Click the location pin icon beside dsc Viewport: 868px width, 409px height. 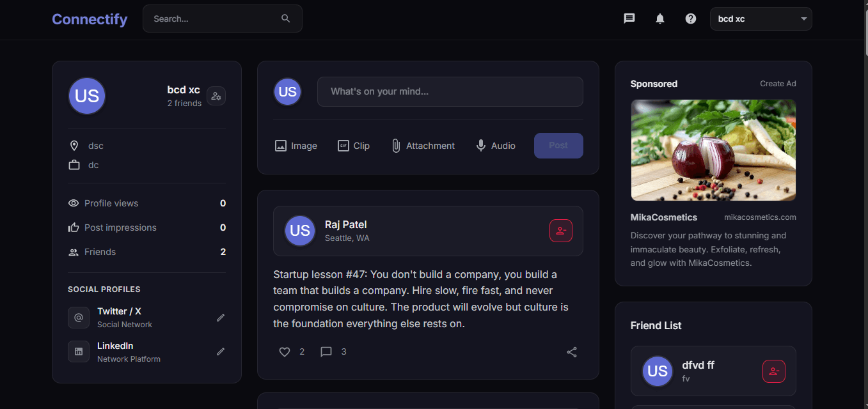click(74, 146)
